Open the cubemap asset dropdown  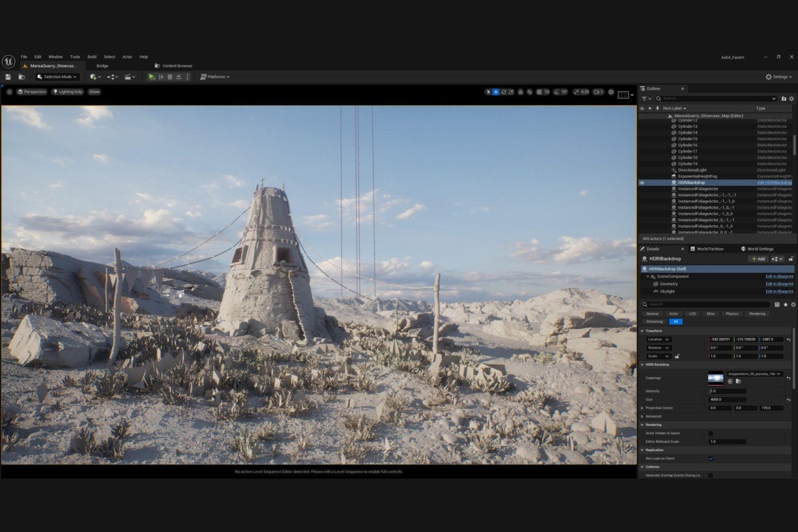click(755, 374)
